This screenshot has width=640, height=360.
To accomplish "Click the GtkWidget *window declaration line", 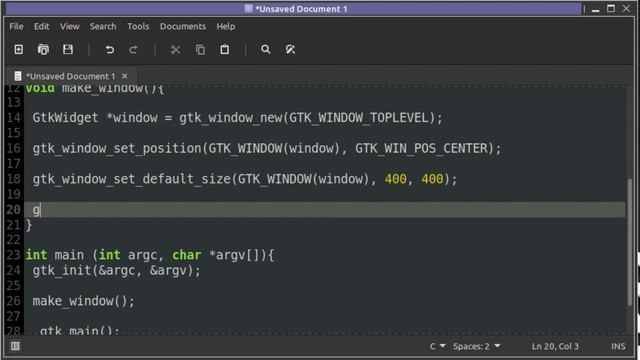I will (x=238, y=118).
